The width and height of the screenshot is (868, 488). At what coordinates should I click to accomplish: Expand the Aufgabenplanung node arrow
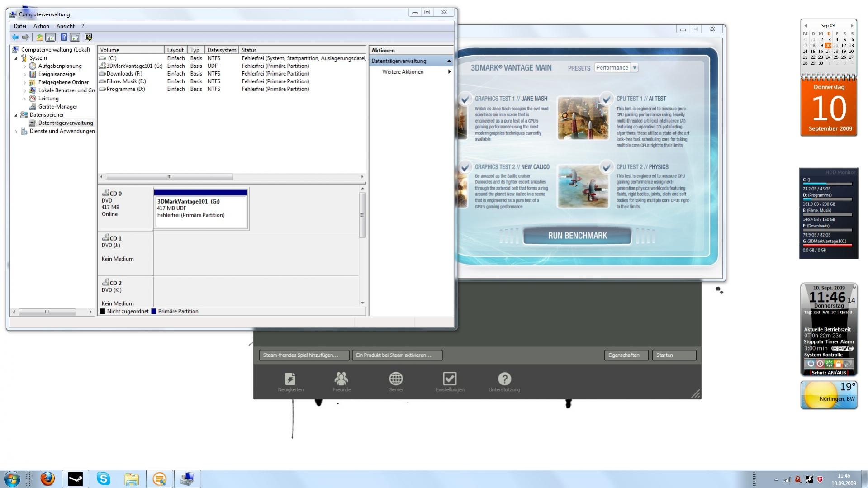tap(24, 66)
